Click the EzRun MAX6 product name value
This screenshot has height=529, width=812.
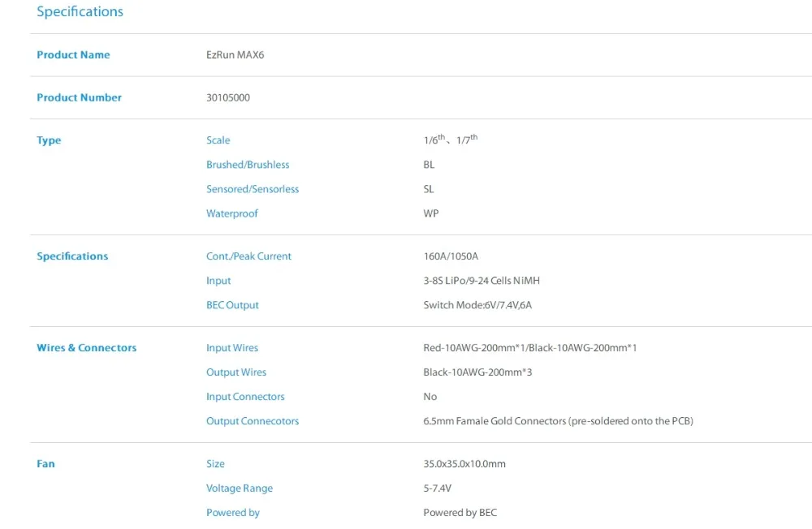[235, 55]
